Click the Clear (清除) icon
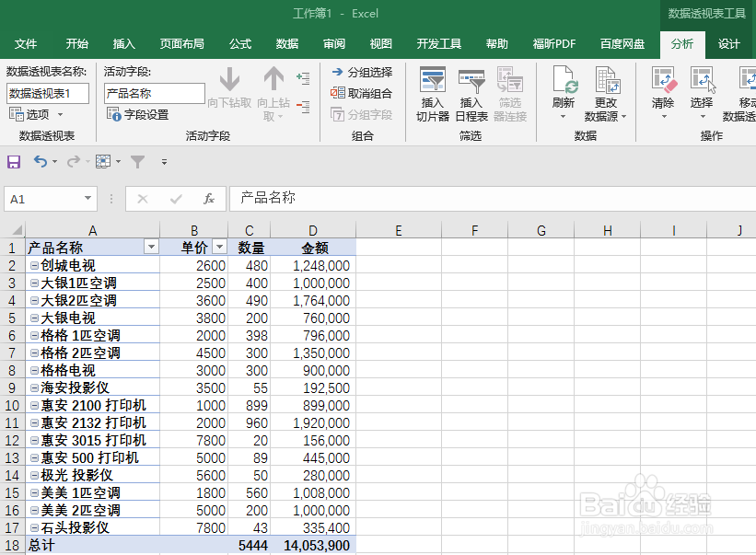Image resolution: width=756 pixels, height=555 pixels. tap(663, 79)
